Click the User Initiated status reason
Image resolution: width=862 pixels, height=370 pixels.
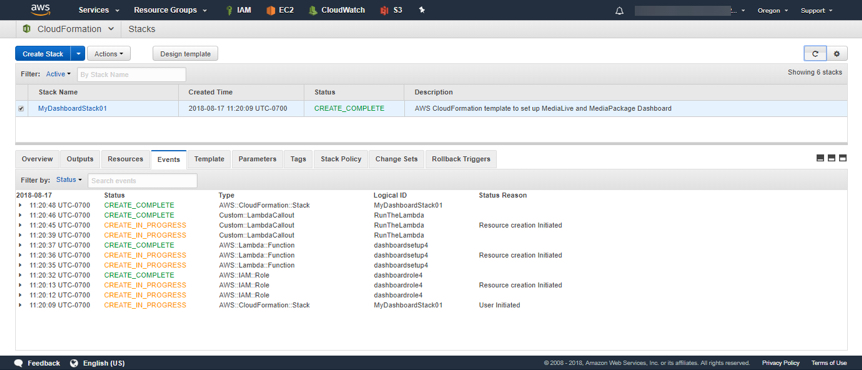pos(499,305)
